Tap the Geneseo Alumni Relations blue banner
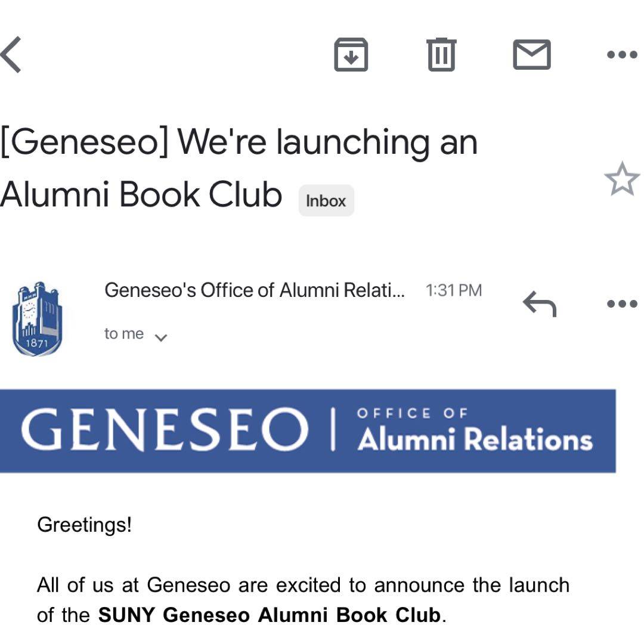 pos(308,431)
